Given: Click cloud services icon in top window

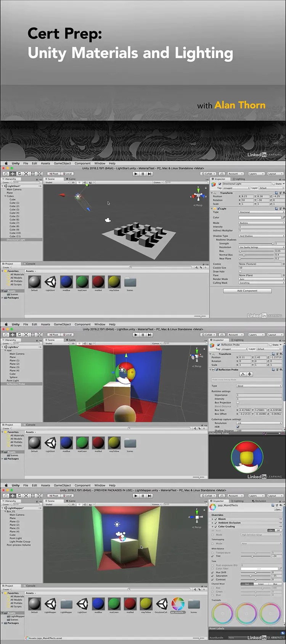Looking at the screenshot, I should click(222, 174).
